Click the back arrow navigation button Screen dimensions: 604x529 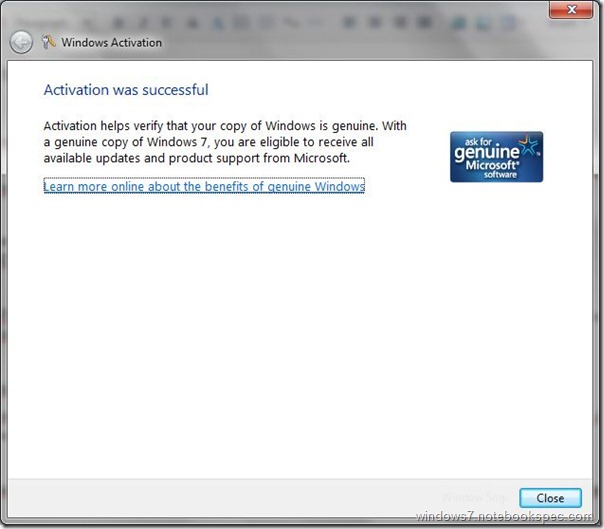21,42
